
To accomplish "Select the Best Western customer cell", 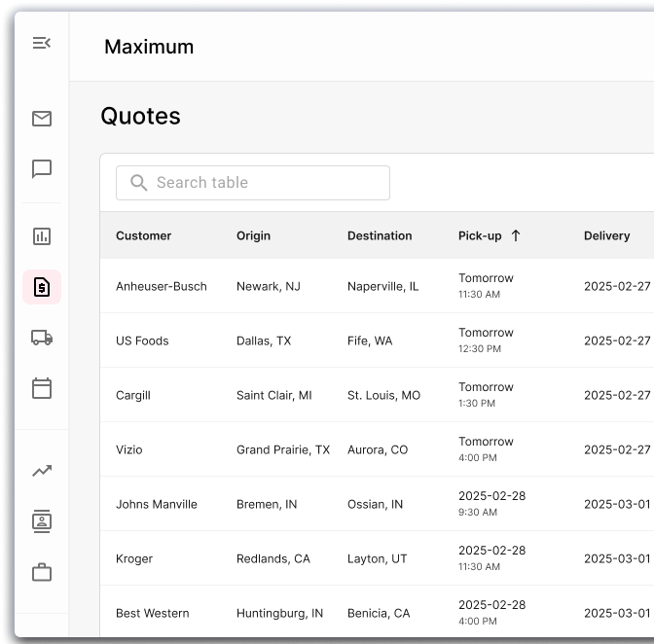I will pos(152,613).
